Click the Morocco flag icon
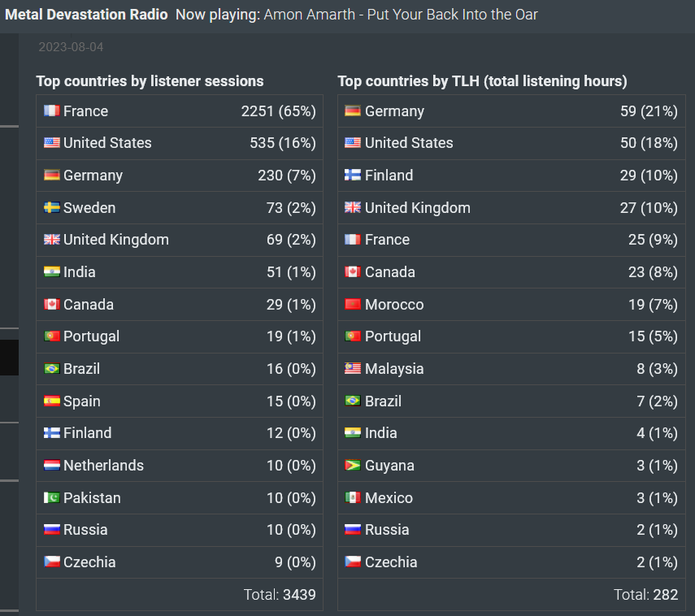The width and height of the screenshot is (695, 616). click(353, 304)
